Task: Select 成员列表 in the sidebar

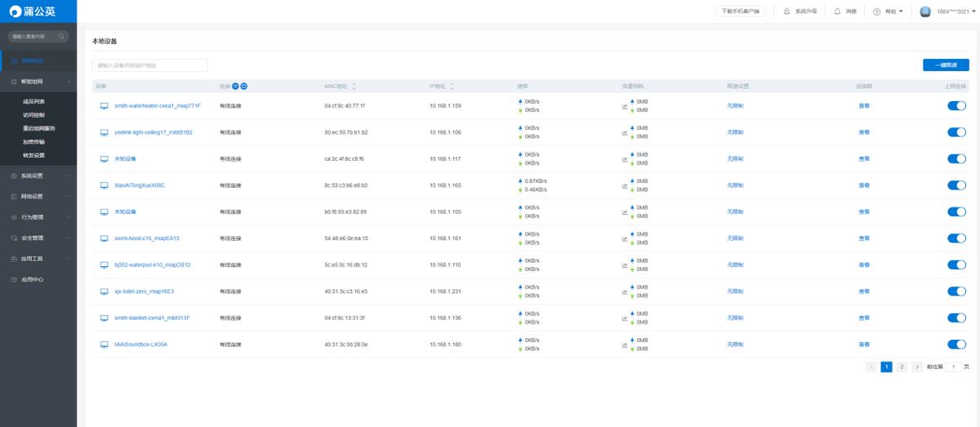Action: tap(34, 102)
